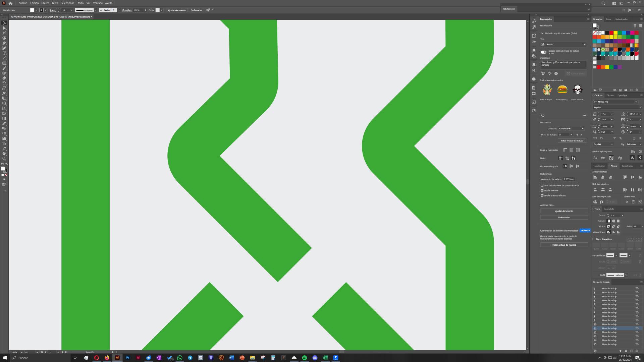Image resolution: width=644 pixels, height=362 pixels.
Task: Click Editar mesas de trabajo button
Action: tap(572, 141)
